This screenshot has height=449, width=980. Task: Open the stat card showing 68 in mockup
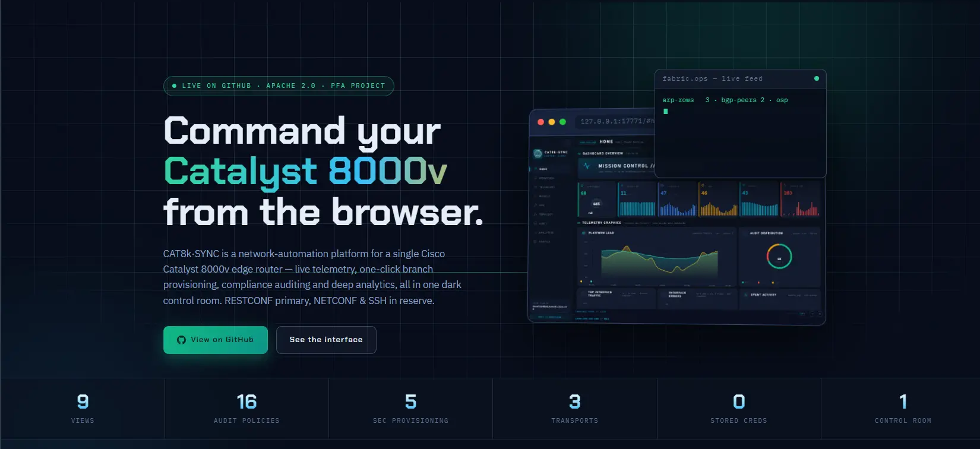pos(597,200)
